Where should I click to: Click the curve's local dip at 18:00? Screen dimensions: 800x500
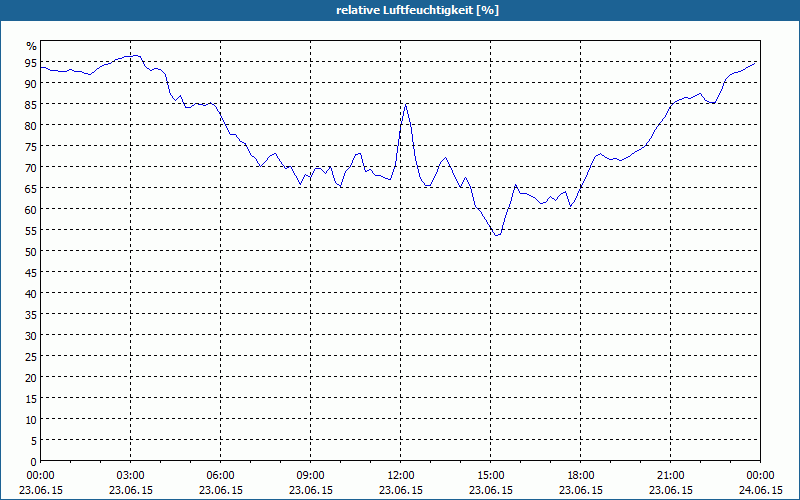pos(571,206)
